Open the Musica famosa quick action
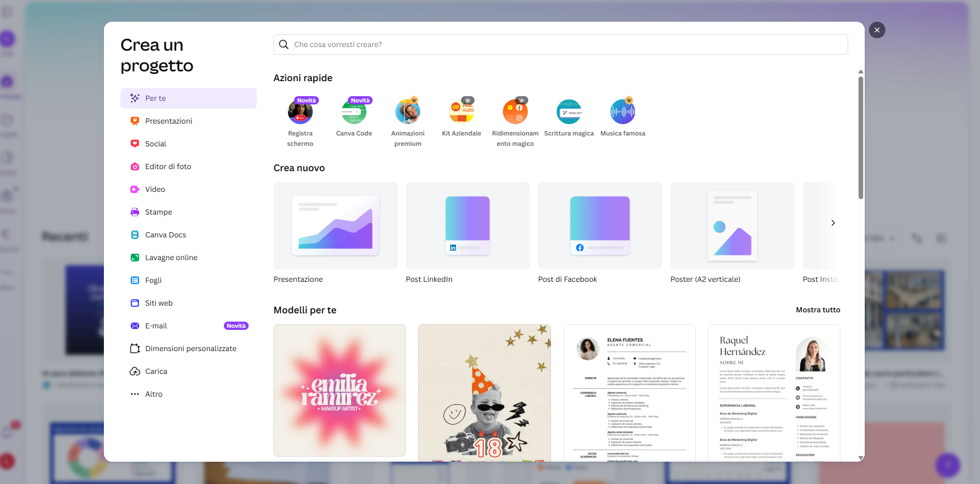The height and width of the screenshot is (484, 980). [623, 112]
